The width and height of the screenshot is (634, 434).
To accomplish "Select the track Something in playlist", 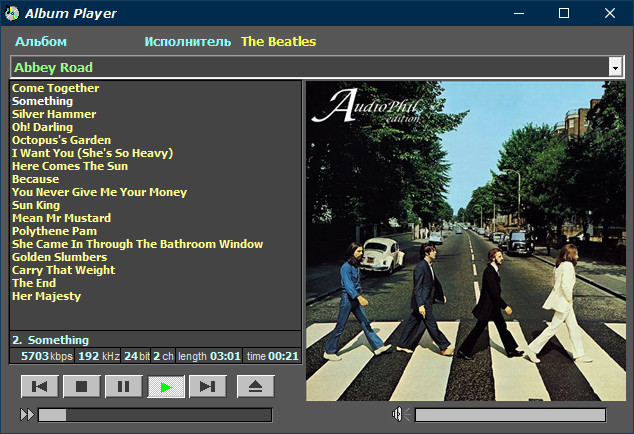I will pyautogui.click(x=42, y=101).
